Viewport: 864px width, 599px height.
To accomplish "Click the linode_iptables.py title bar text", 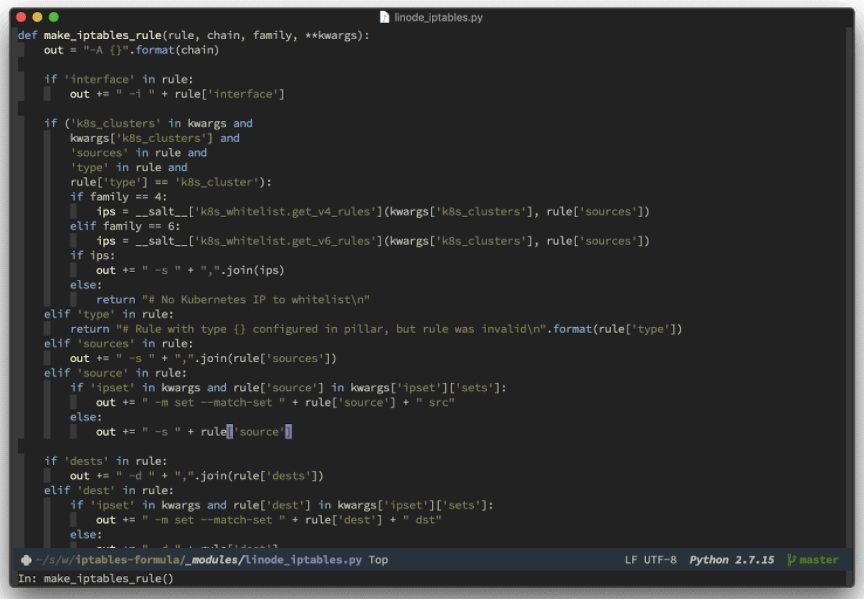I will (438, 17).
